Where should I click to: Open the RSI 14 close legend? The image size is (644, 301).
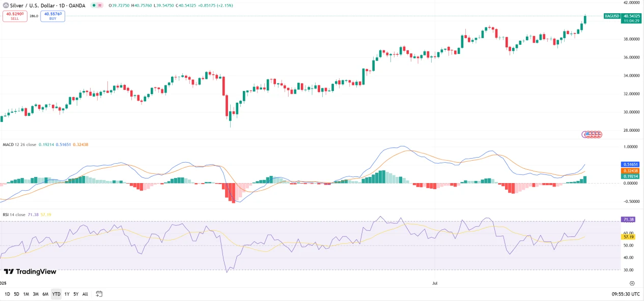click(14, 215)
